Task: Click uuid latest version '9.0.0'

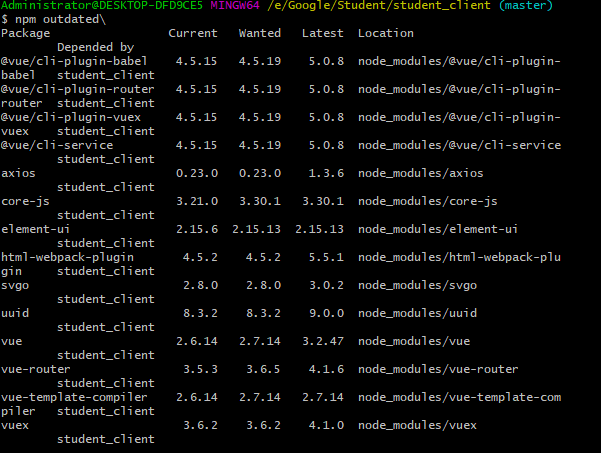Action: coord(326,313)
